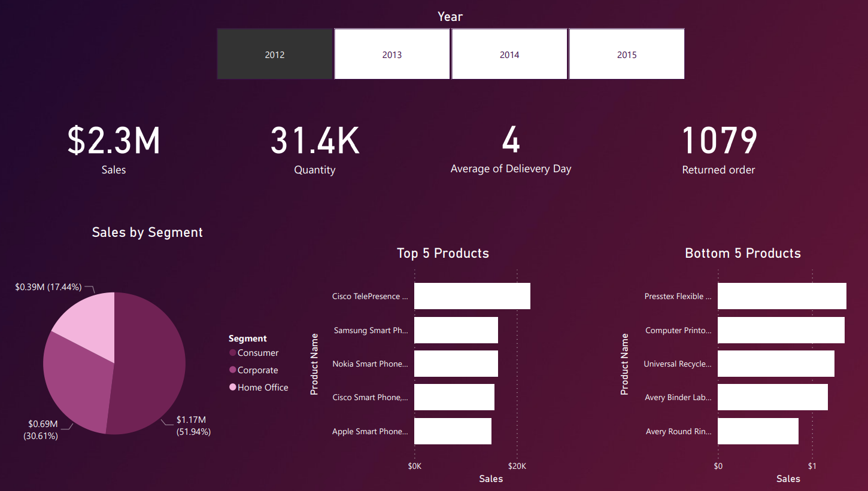868x491 pixels.
Task: Select the Samsung Smart Phone bar
Action: [x=456, y=330]
